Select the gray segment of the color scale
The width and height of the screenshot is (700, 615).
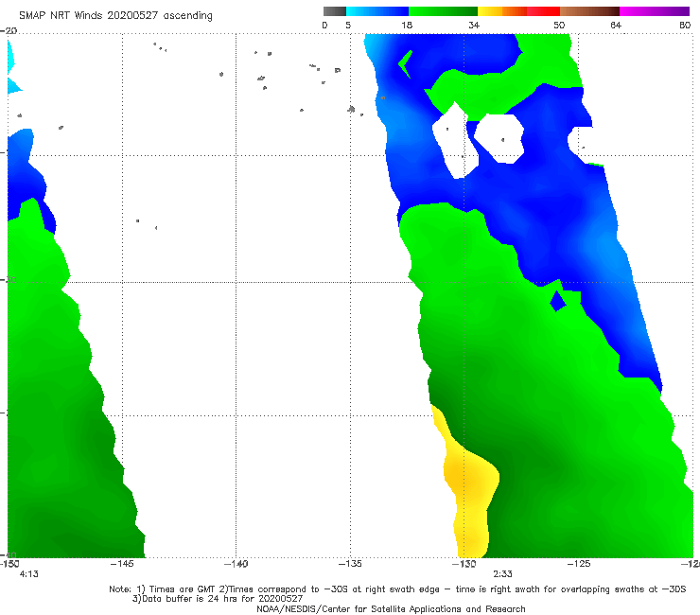pyautogui.click(x=334, y=11)
